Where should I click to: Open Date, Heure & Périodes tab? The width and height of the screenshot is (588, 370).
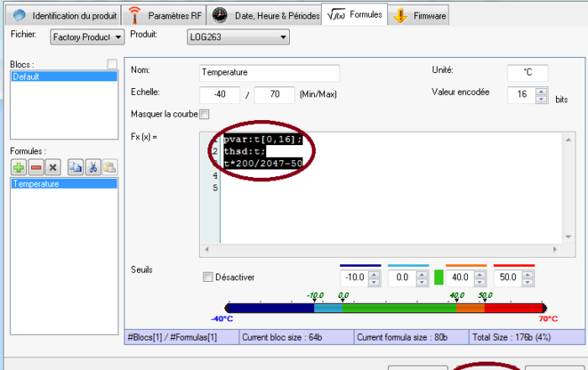[x=265, y=16]
